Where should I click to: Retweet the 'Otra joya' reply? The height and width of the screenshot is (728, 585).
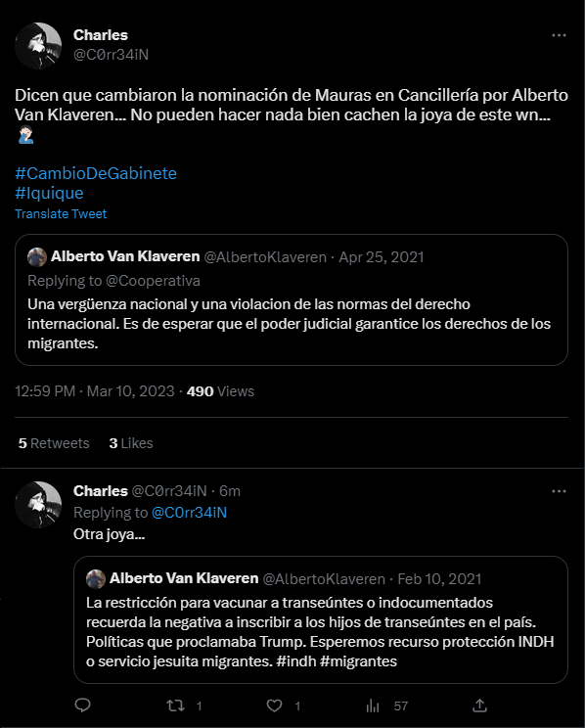[x=176, y=706]
